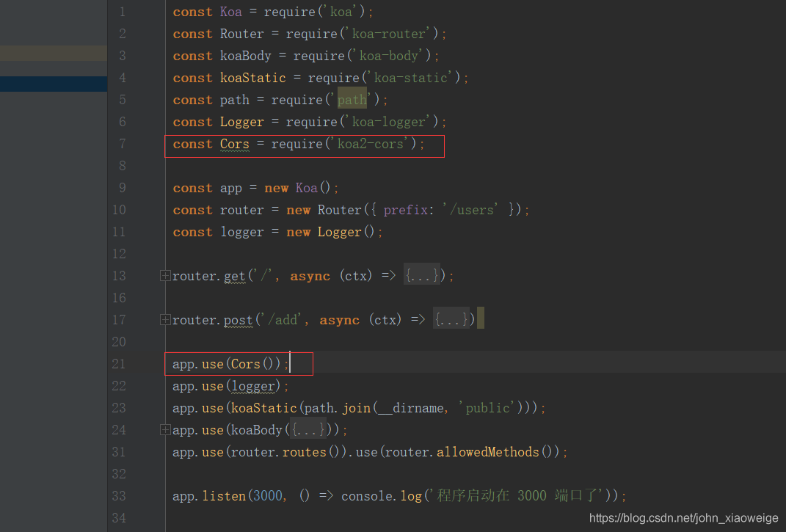Click the get method name on line 13

coord(234,276)
